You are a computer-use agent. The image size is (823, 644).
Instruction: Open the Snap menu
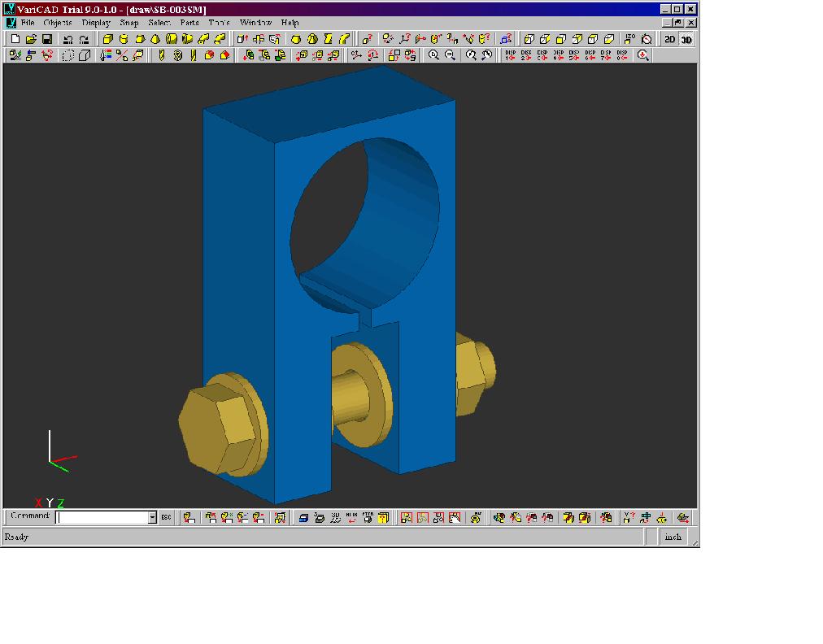129,23
